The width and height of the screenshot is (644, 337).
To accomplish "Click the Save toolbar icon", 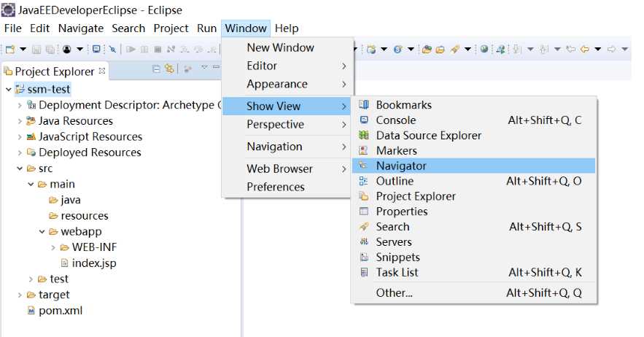I will 36,50.
